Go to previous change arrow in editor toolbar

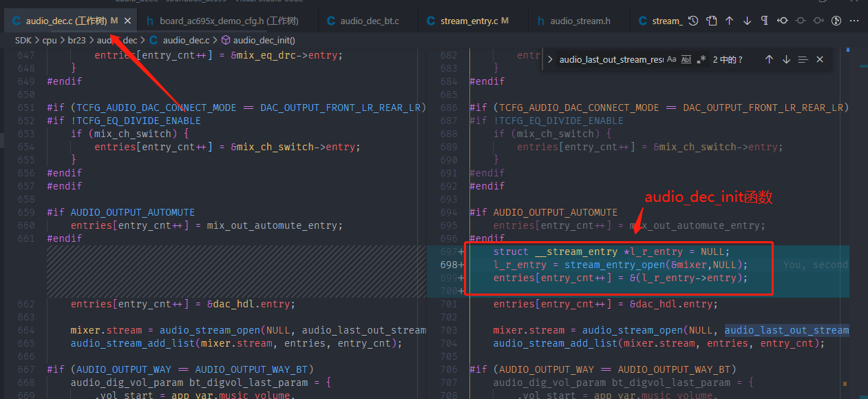tap(730, 21)
